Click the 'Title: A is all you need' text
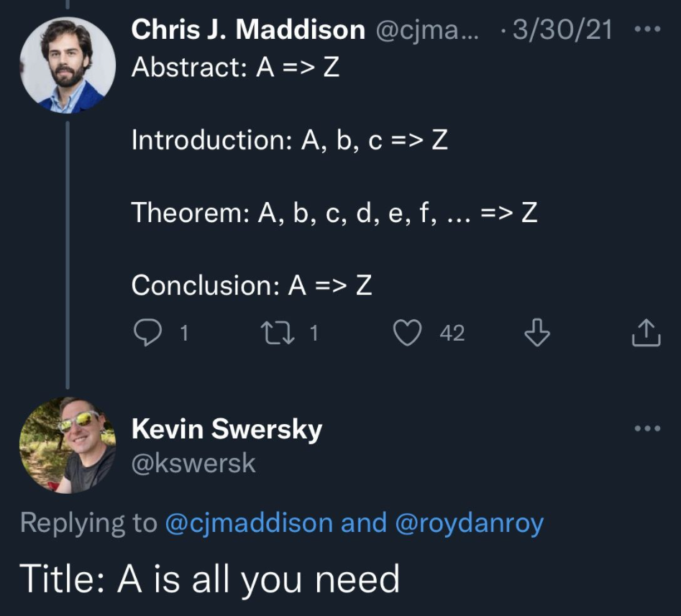The height and width of the screenshot is (616, 681). [209, 578]
